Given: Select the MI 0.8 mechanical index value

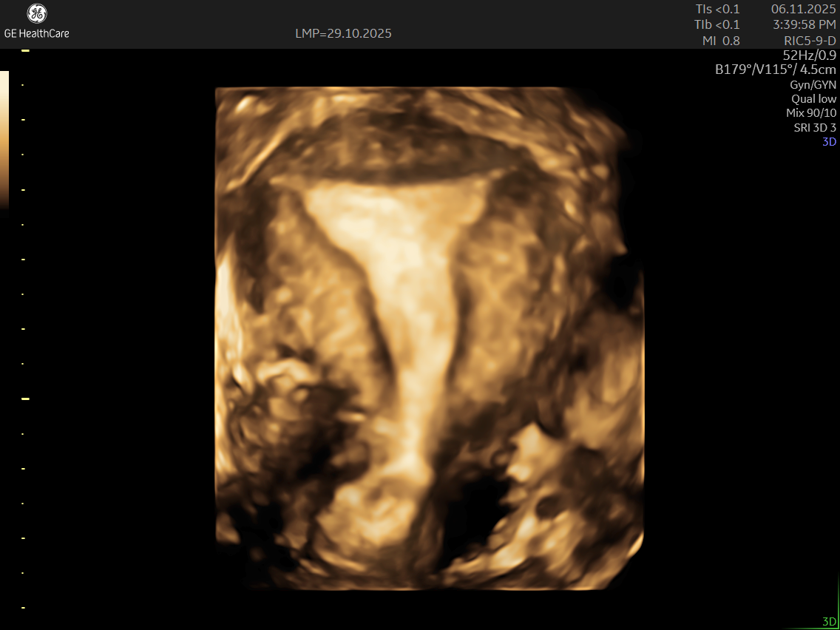Looking at the screenshot, I should coord(721,41).
